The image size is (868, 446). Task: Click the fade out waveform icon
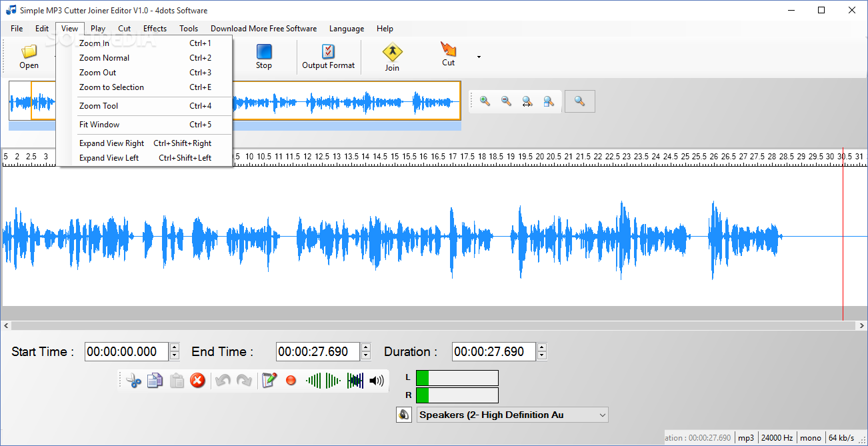pos(334,381)
